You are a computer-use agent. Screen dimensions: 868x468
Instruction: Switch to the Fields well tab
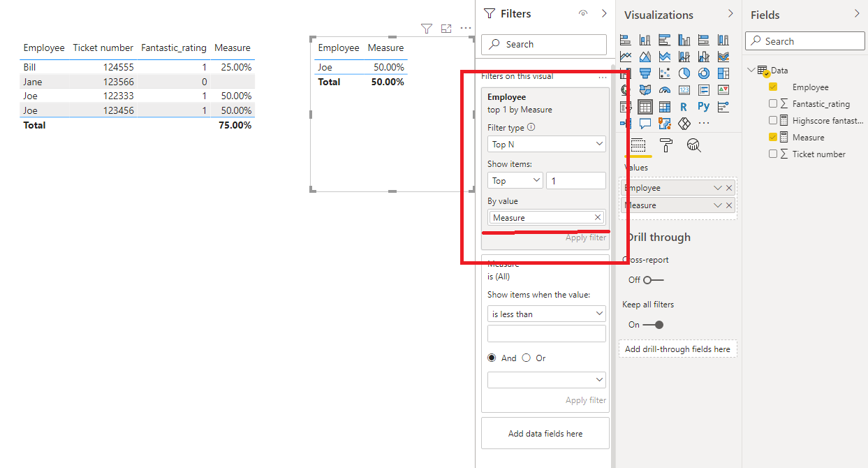[x=638, y=145]
